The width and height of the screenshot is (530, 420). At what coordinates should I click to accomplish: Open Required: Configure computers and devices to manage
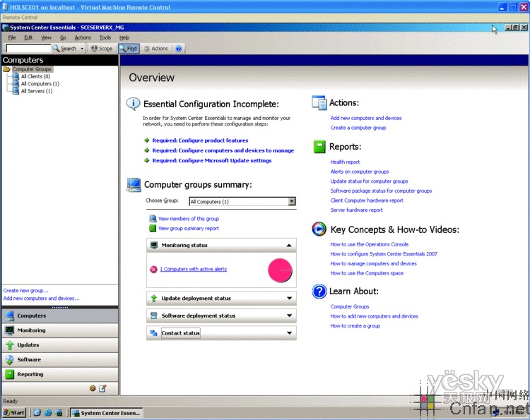tap(223, 150)
